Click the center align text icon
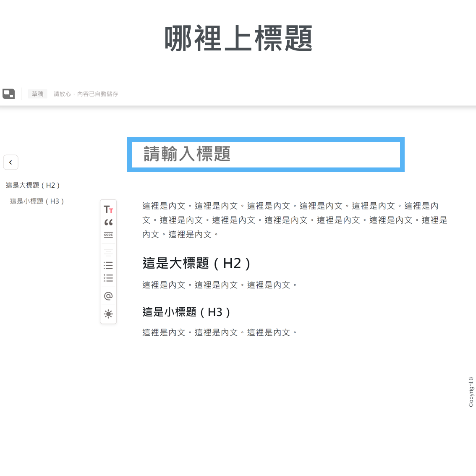Viewport: 476px width, 476px height. [108, 253]
